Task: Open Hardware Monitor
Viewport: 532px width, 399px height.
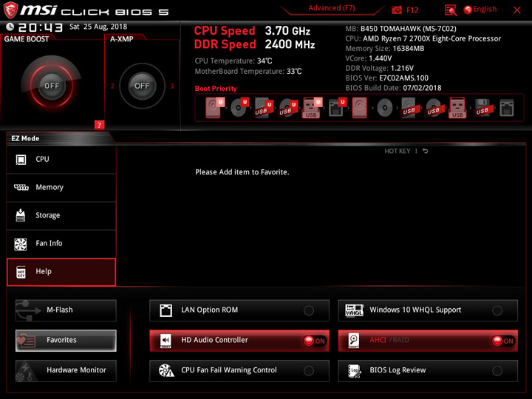Action: [66, 370]
